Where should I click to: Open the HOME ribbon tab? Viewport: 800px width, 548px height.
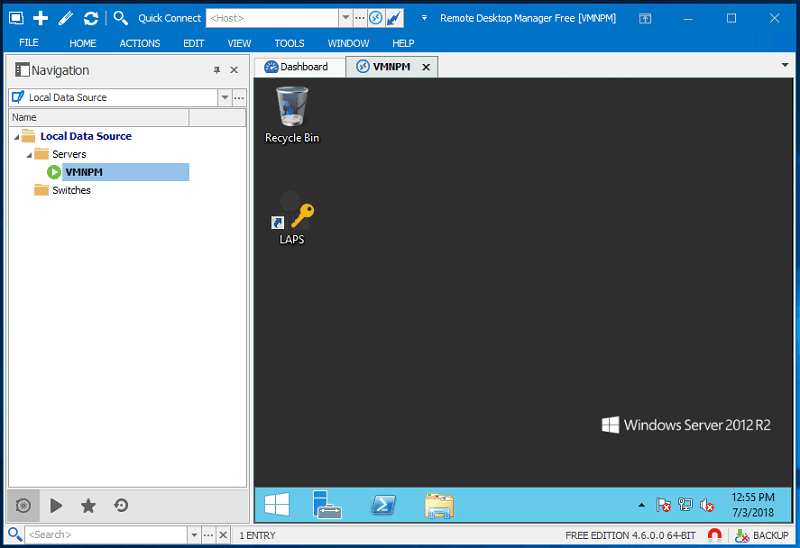tap(83, 43)
